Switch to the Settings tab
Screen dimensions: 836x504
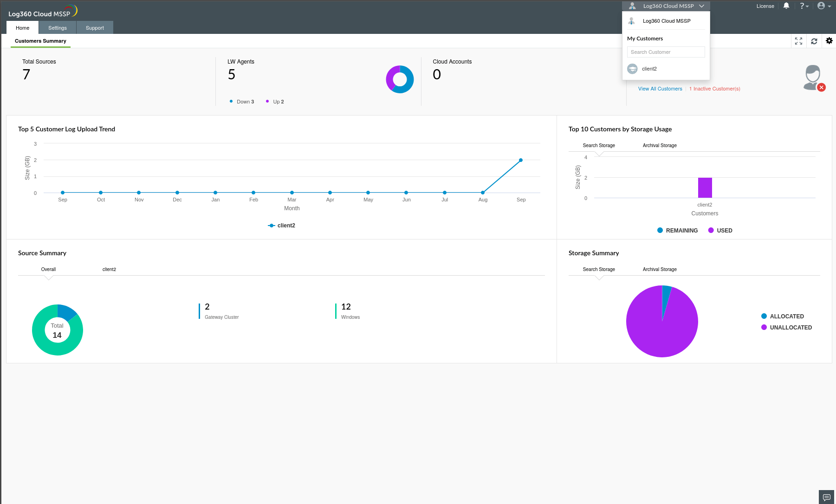point(57,27)
